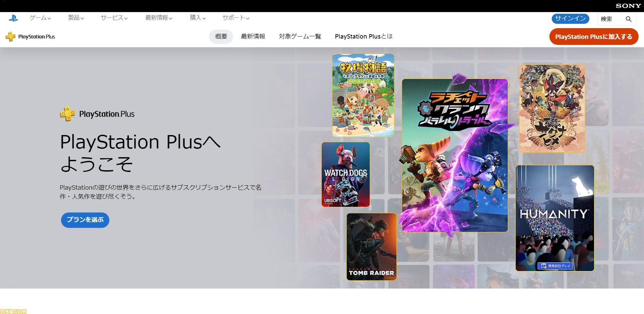644x314 pixels.
Task: Click PlayStation Plusに加入する button
Action: pyautogui.click(x=594, y=37)
